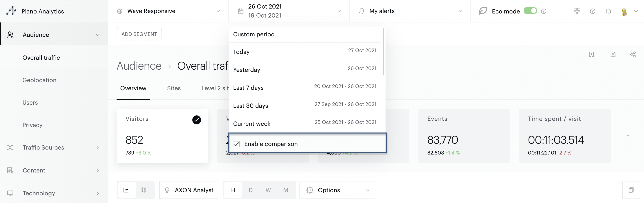Uncheck the Enable comparison checkbox

coord(237,144)
